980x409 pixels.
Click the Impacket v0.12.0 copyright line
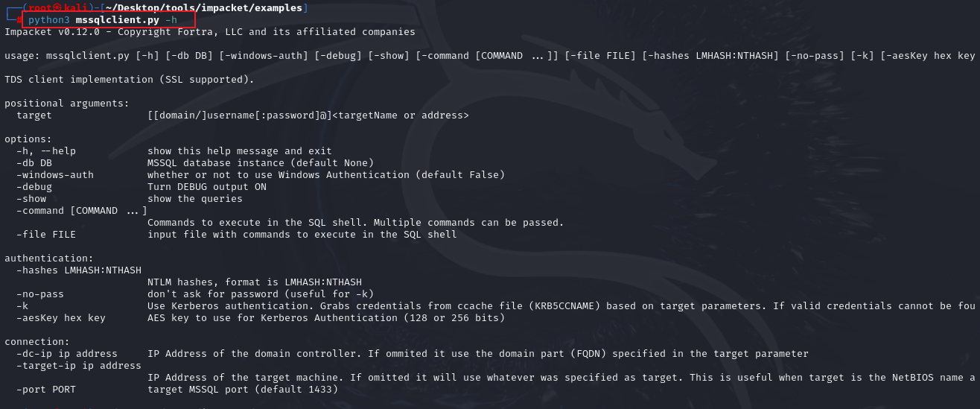click(x=210, y=32)
